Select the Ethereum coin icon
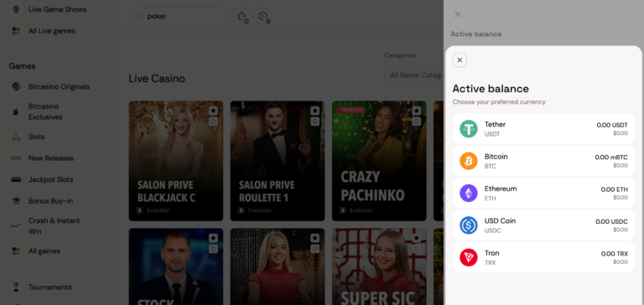Viewport: 644px width, 305px height. pyautogui.click(x=468, y=193)
